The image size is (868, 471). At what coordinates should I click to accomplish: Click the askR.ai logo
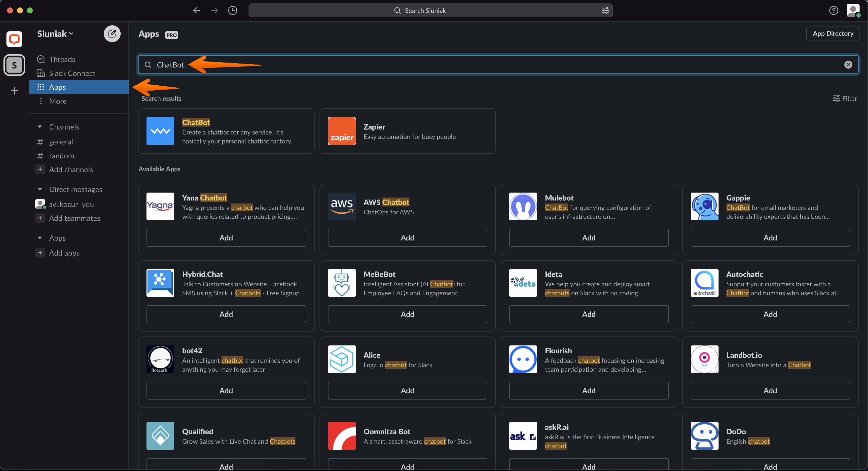coord(523,436)
